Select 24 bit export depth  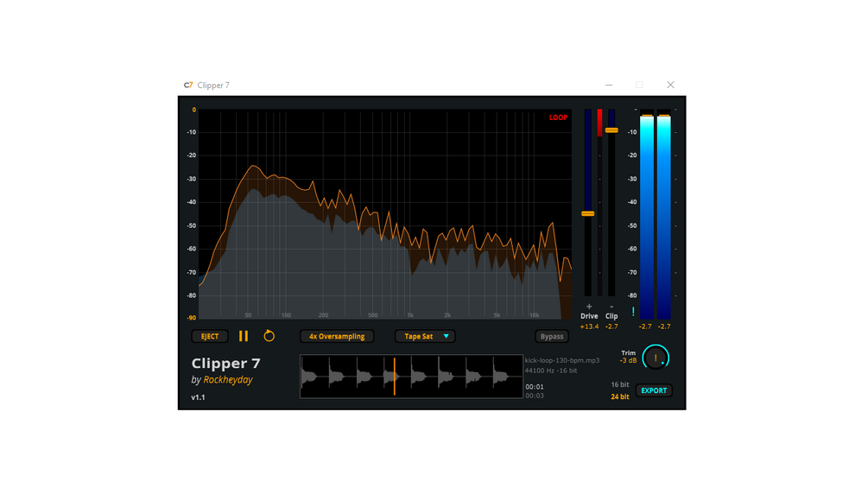[x=619, y=396]
